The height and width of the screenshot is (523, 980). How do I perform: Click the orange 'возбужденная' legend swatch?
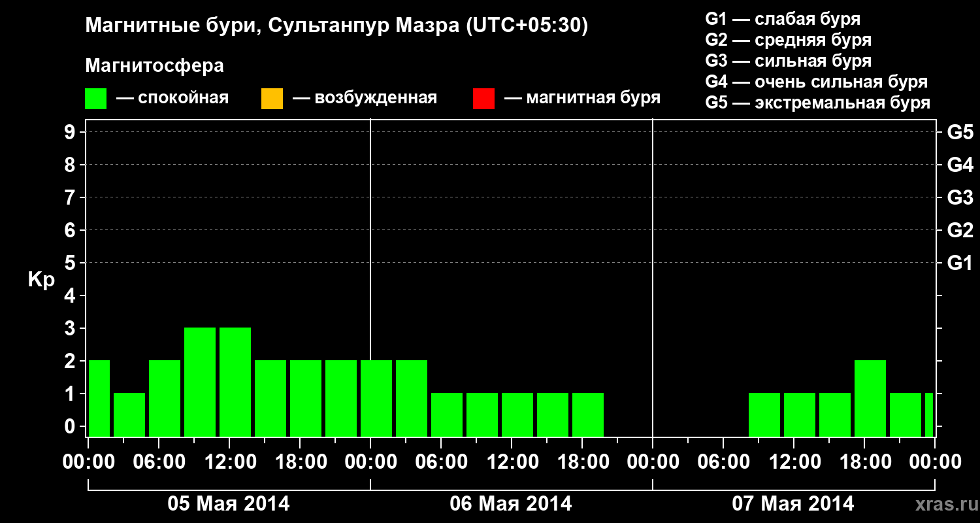(272, 99)
